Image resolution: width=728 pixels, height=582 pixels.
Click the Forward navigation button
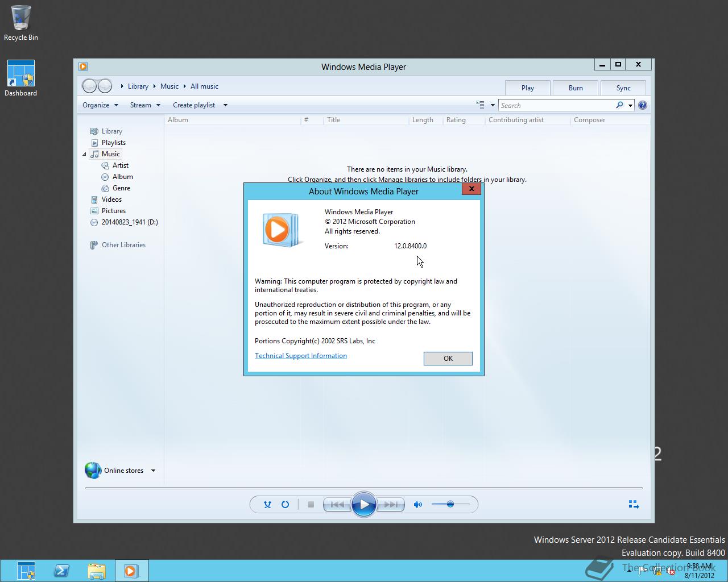(x=105, y=86)
